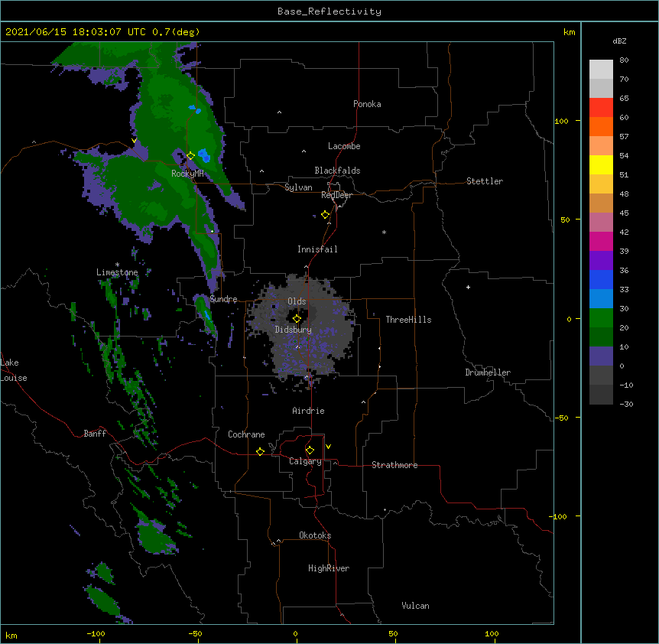Click the yellow diamond marker beside RockyMH
Screen dimensions: 659x644
(190, 156)
